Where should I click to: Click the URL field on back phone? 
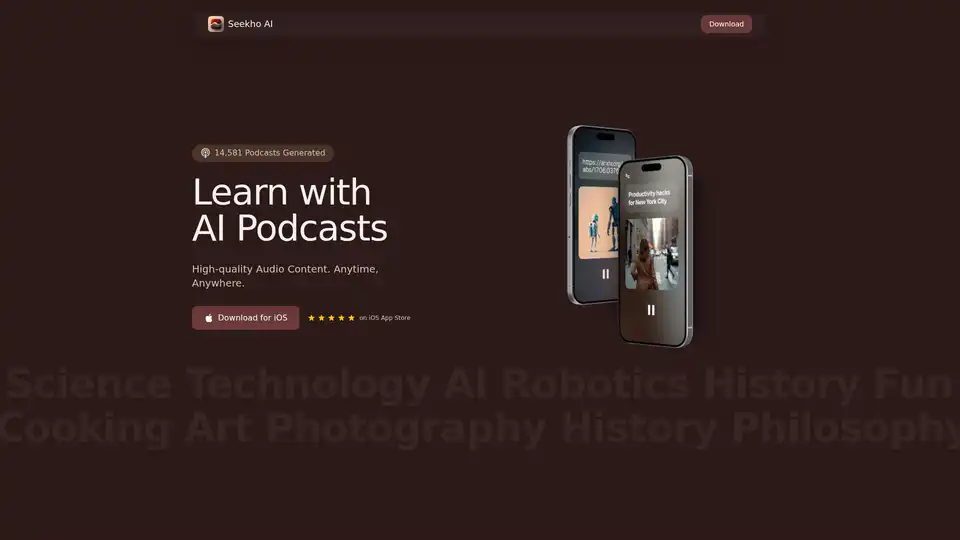pos(600,165)
